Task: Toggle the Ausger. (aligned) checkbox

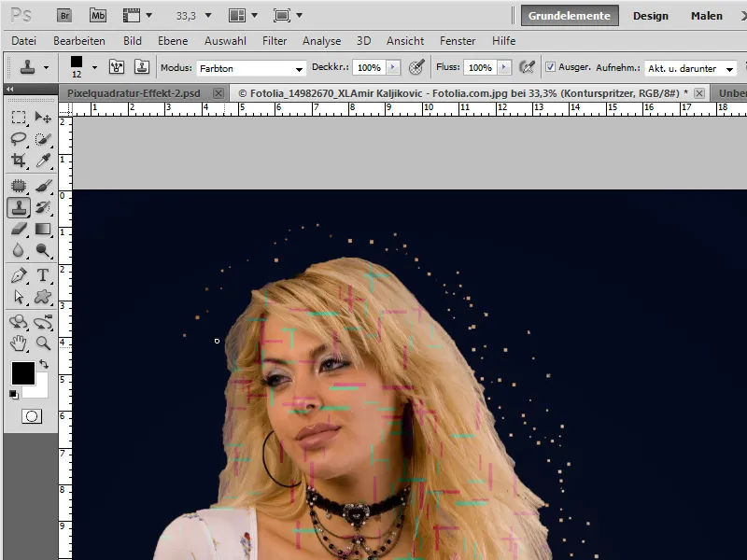Action: tap(550, 67)
